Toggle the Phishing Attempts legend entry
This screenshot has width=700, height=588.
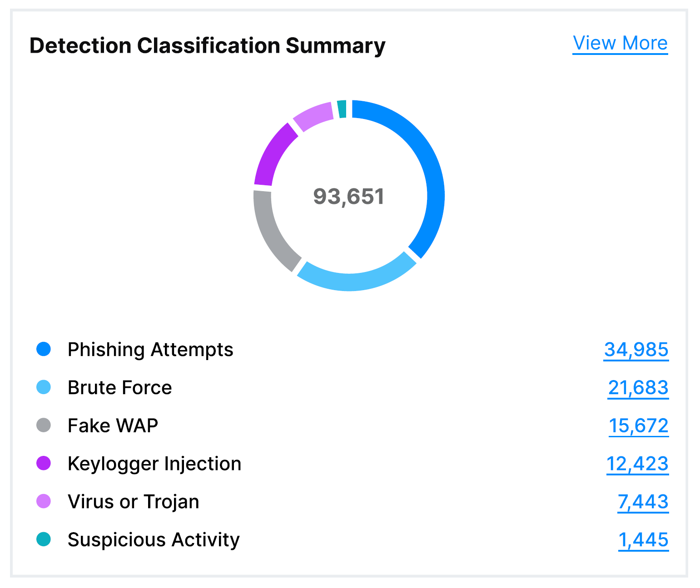(150, 350)
